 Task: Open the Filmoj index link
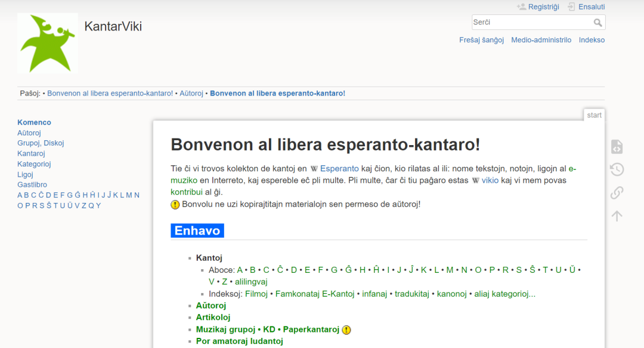pos(256,294)
